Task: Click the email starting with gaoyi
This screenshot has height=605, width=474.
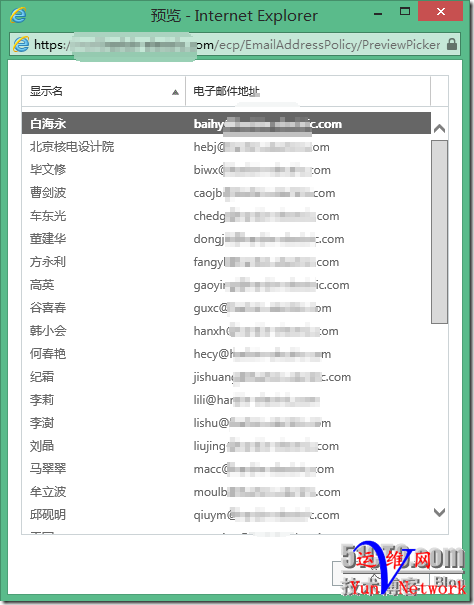Action: [x=271, y=285]
